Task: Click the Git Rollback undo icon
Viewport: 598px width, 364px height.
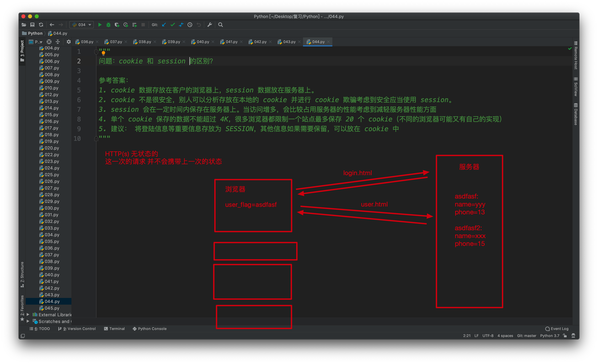Action: tap(199, 25)
